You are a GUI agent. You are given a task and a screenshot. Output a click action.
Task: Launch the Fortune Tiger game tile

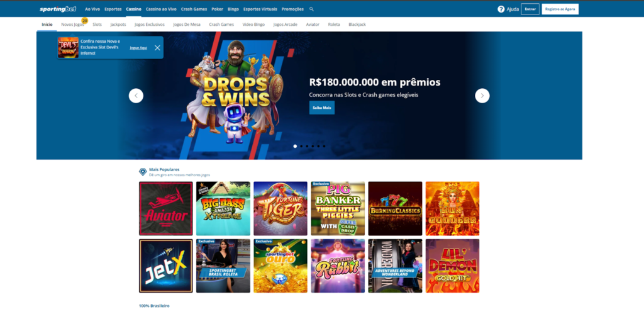click(x=280, y=208)
